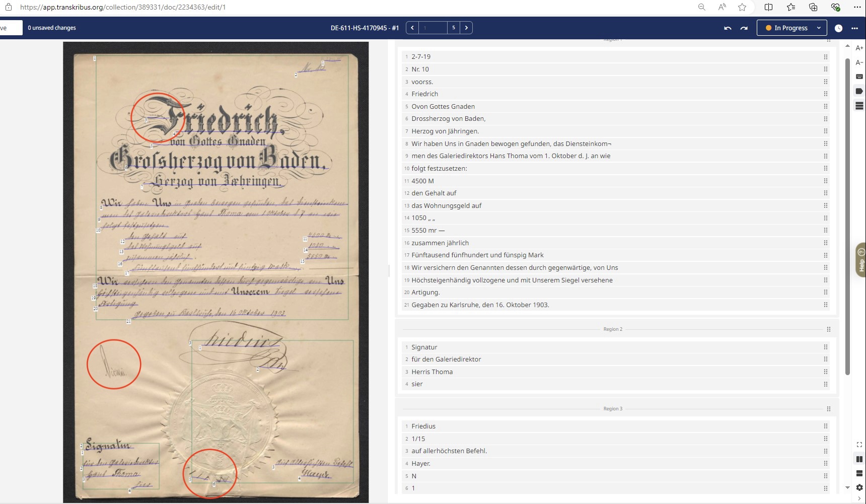Screen dimensions: 866x504
Task: Select transcription line "Friedrich"
Action: click(x=615, y=94)
